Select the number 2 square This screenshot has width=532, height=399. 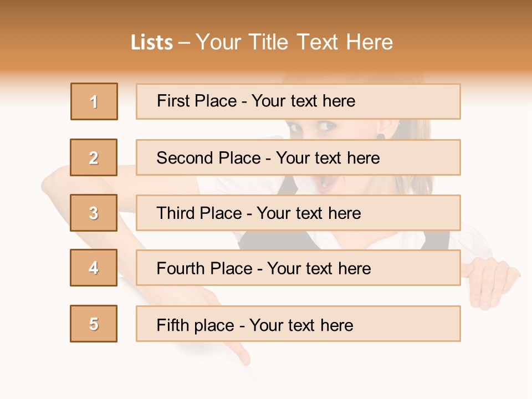[94, 157]
